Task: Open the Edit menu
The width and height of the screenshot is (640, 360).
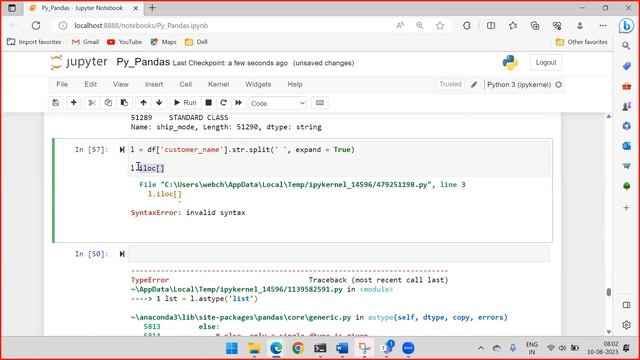Action: point(91,84)
